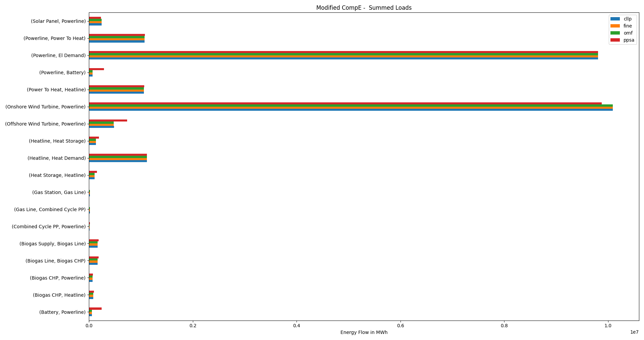
Task: Click the blue cllp bar for Heatline, Heat Demand
Action: (118, 161)
